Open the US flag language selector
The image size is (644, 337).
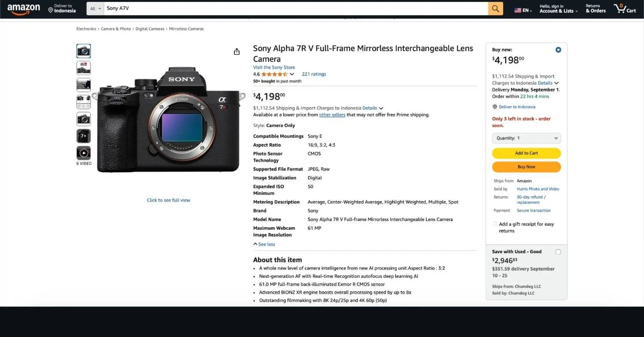click(x=523, y=10)
